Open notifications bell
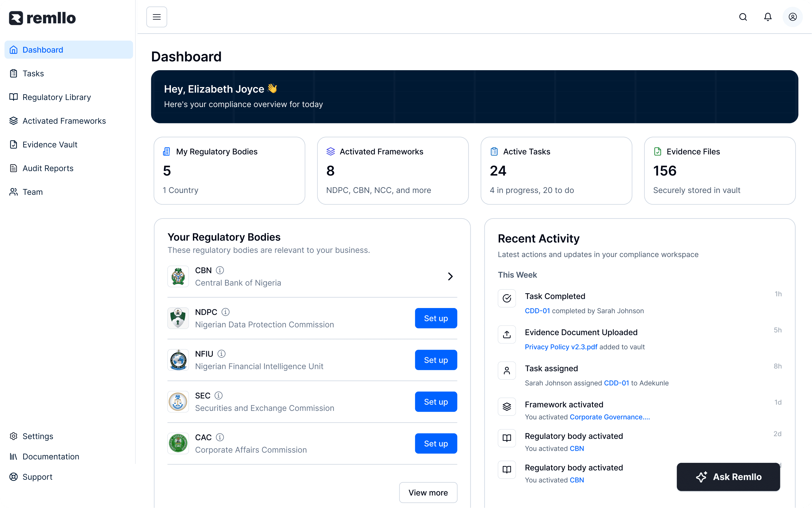 click(768, 17)
